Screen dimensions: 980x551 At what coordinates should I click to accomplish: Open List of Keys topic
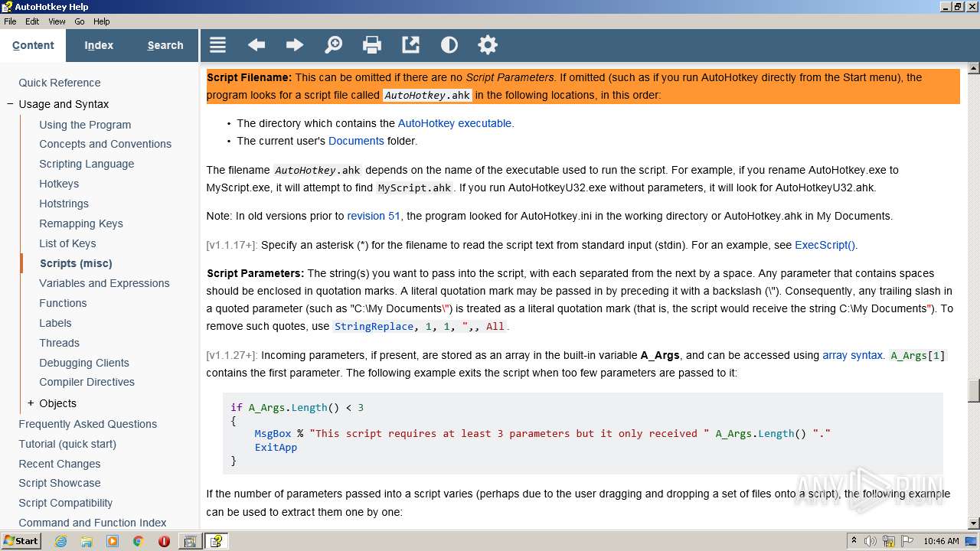tap(67, 243)
